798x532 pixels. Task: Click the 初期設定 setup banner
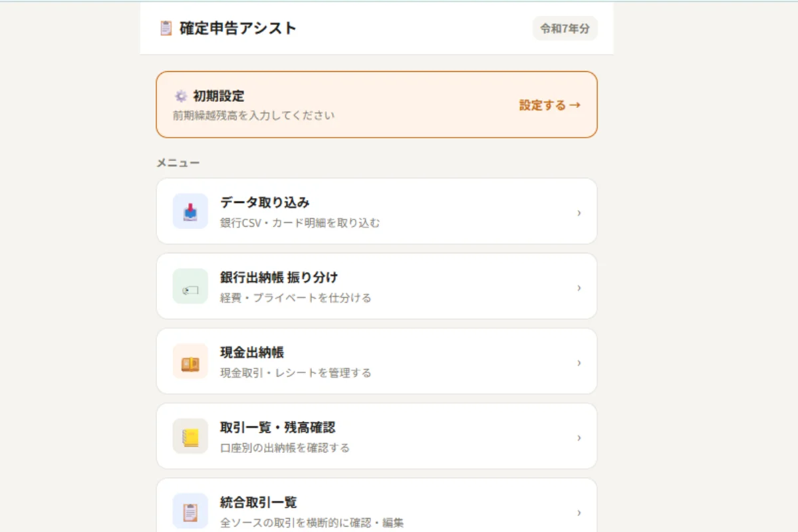pyautogui.click(x=376, y=105)
